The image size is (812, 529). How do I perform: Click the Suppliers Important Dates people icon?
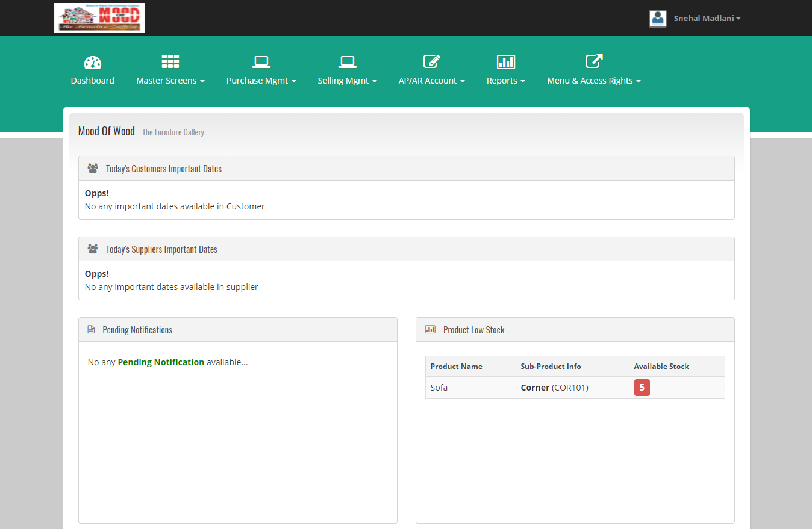pos(93,249)
